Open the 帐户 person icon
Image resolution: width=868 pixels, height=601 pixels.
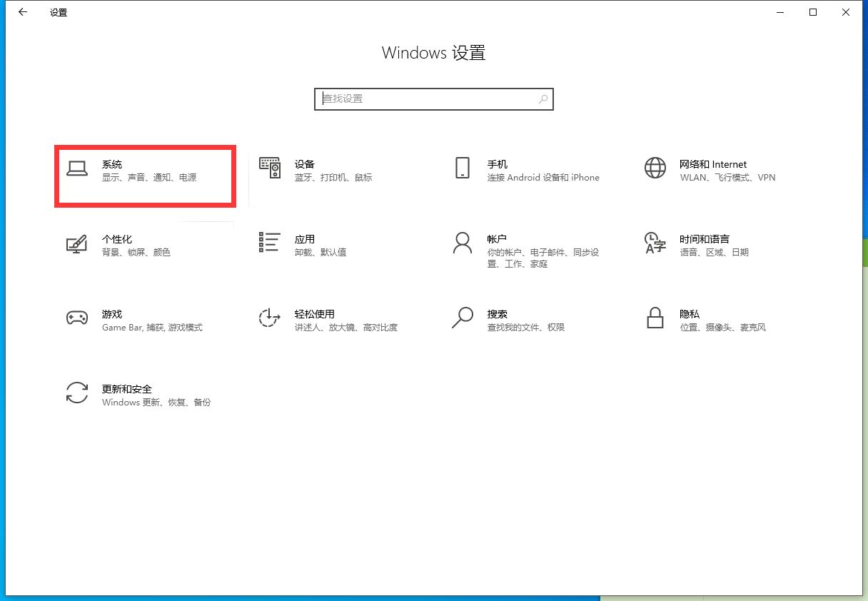click(x=463, y=243)
